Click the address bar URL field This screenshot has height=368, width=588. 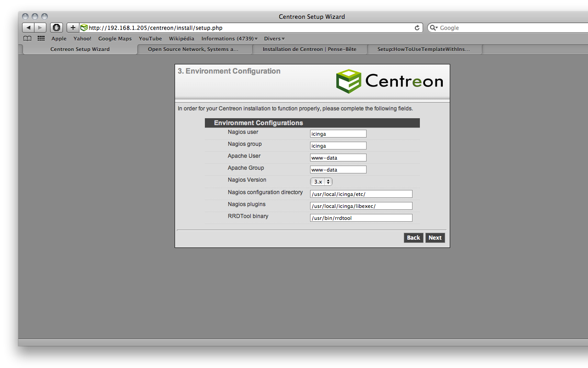click(250, 28)
